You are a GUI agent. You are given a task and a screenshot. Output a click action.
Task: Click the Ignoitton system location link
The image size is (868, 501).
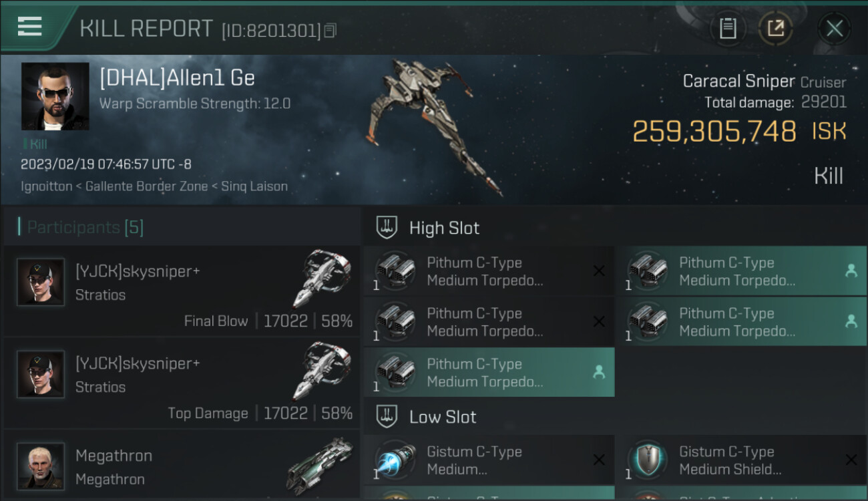(x=46, y=186)
